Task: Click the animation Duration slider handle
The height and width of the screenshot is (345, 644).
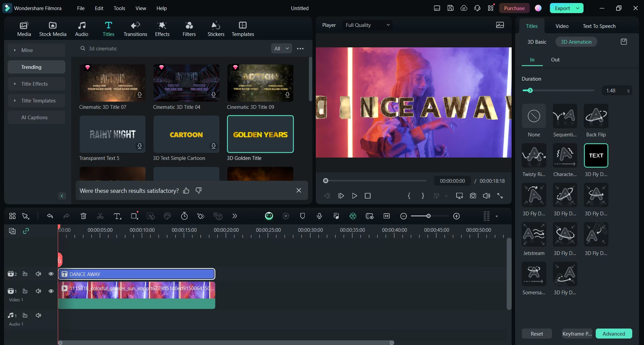Action: point(530,90)
